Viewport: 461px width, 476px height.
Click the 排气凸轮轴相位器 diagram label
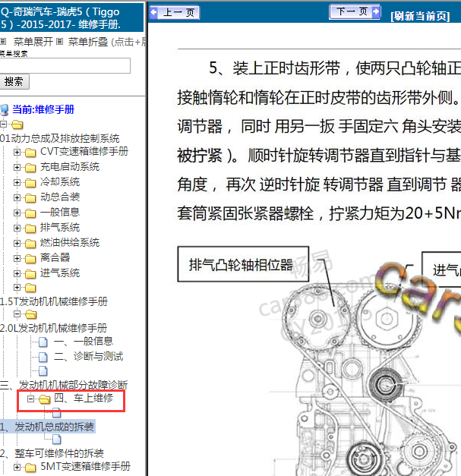click(243, 264)
